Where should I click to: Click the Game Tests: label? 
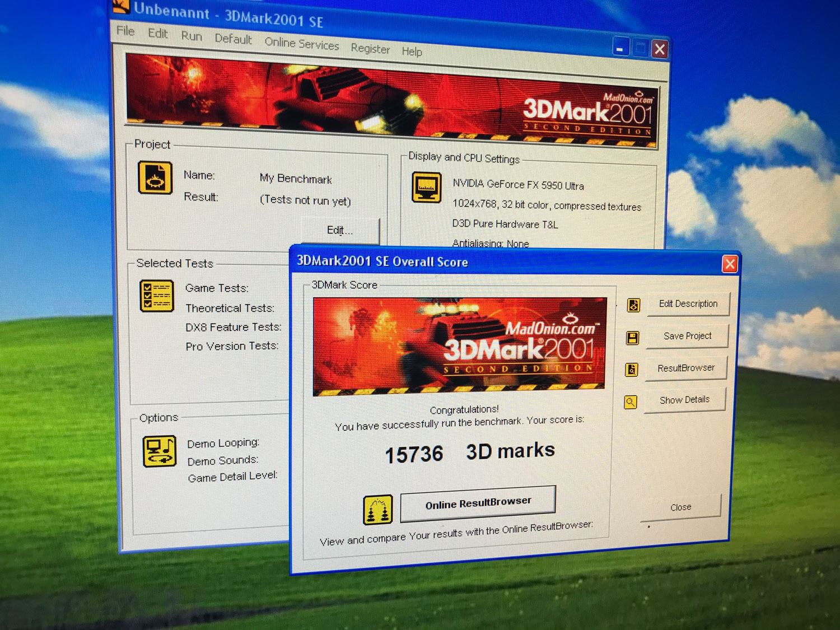pyautogui.click(x=217, y=288)
